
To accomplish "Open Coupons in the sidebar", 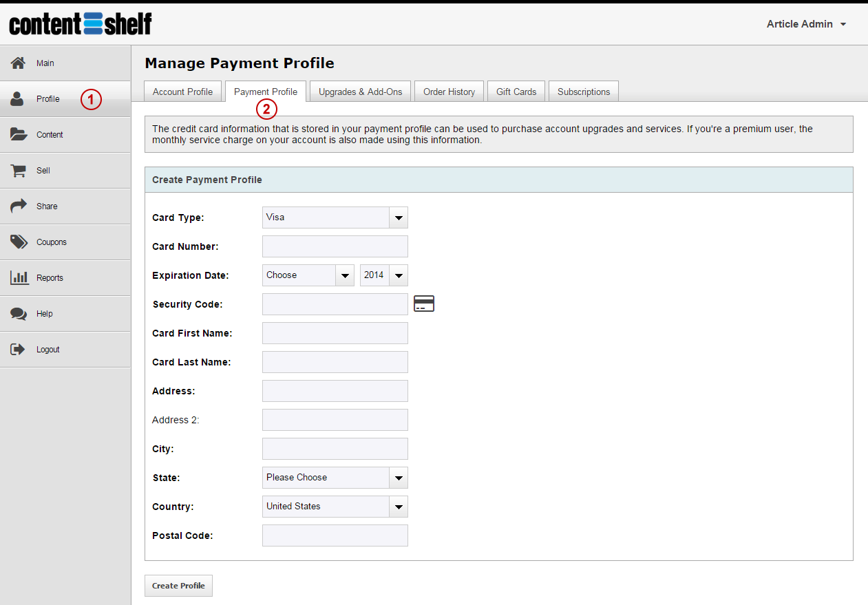I will coord(65,242).
